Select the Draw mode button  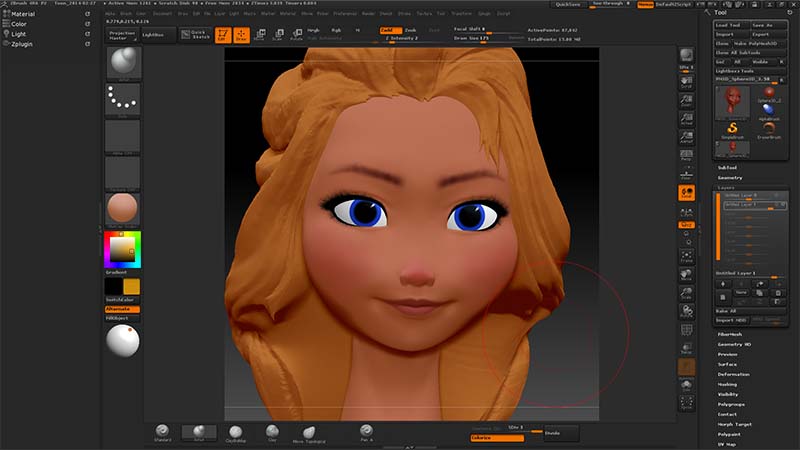241,34
